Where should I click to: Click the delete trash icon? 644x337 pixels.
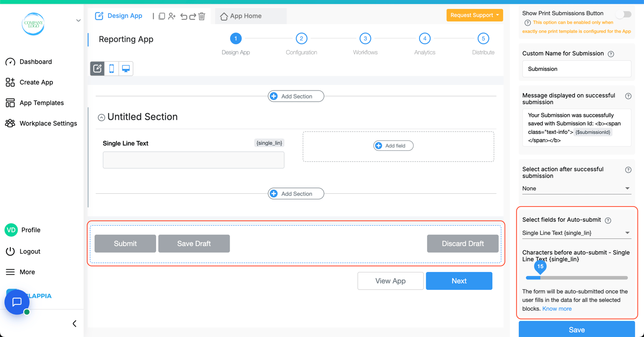click(x=202, y=16)
